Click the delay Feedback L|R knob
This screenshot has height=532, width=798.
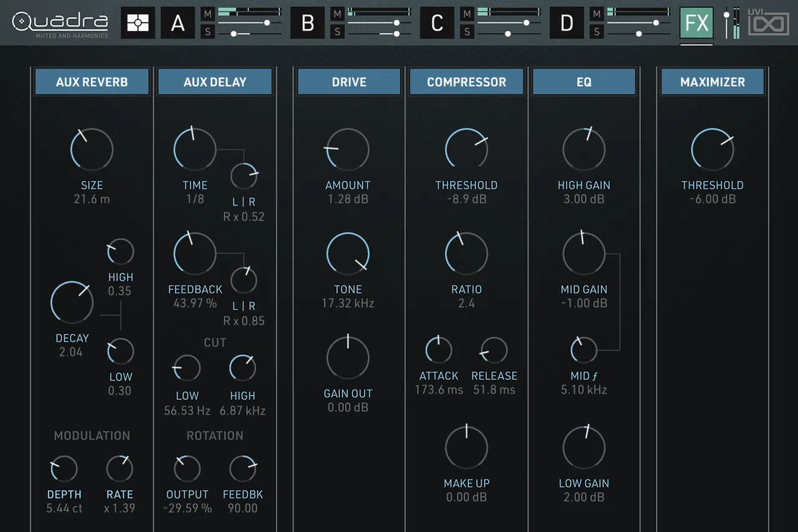pyautogui.click(x=243, y=281)
